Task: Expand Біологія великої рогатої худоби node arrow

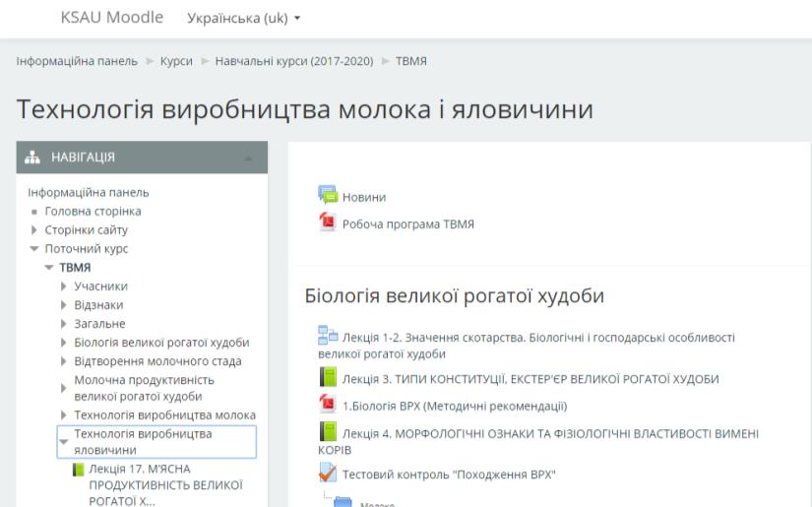Action: [63, 343]
